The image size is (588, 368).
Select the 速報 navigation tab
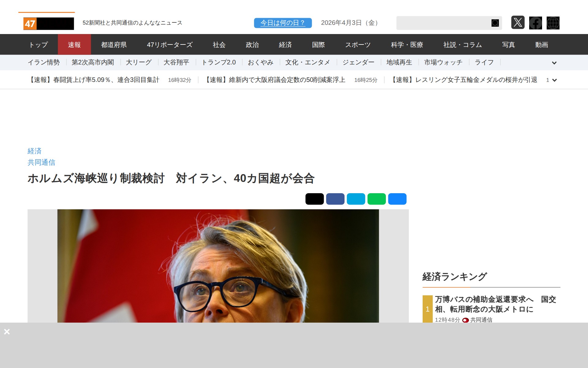(x=74, y=45)
